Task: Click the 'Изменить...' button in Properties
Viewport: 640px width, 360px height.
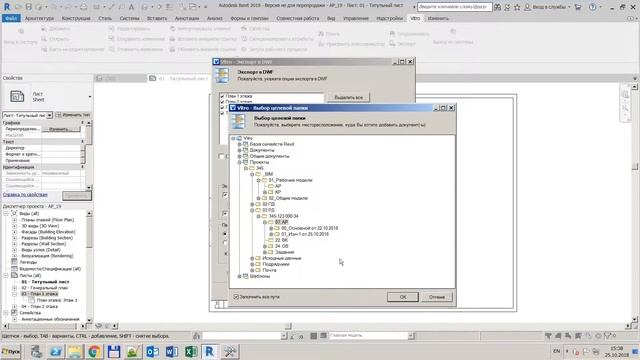Action: coord(61,129)
